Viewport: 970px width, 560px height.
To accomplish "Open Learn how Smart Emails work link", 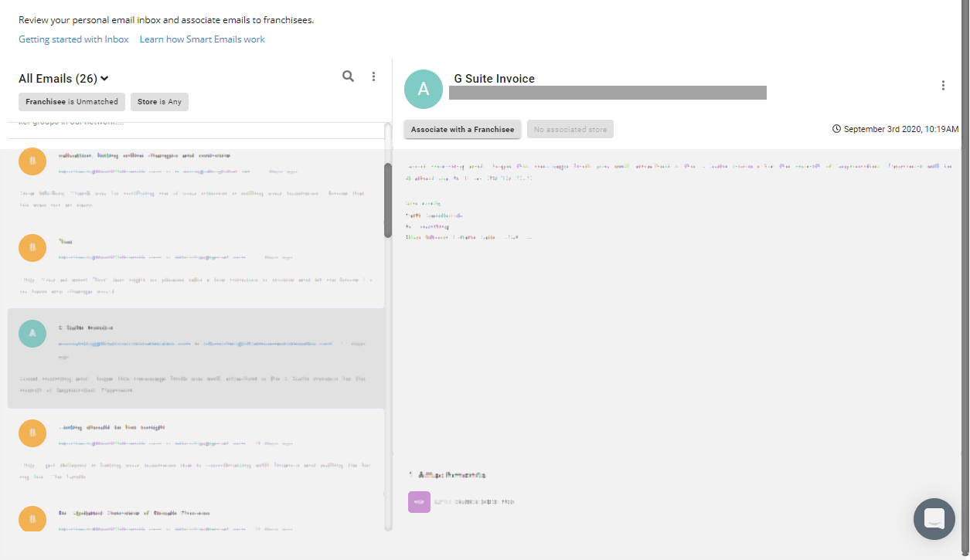I will (203, 39).
